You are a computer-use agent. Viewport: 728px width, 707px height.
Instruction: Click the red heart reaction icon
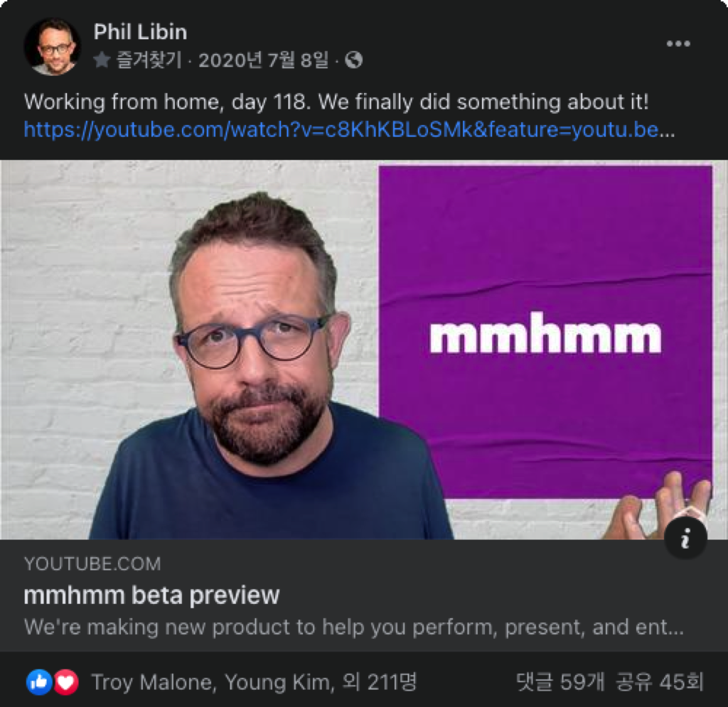66,682
